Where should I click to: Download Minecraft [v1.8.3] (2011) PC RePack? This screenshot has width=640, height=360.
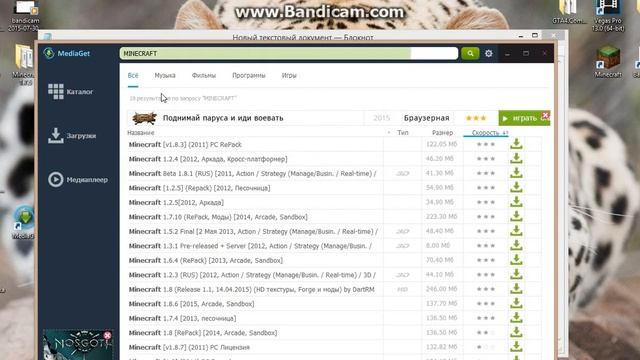pos(516,144)
